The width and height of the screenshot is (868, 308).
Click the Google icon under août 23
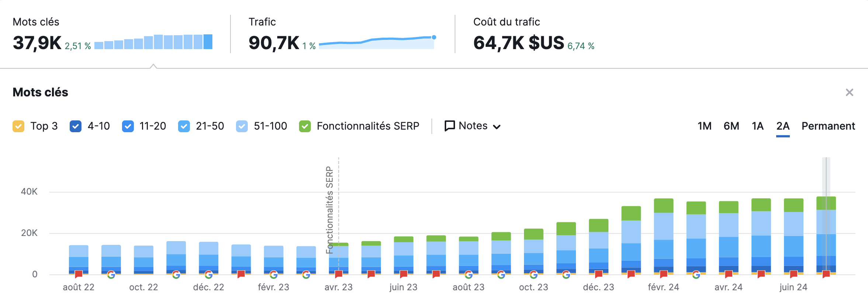click(x=469, y=274)
